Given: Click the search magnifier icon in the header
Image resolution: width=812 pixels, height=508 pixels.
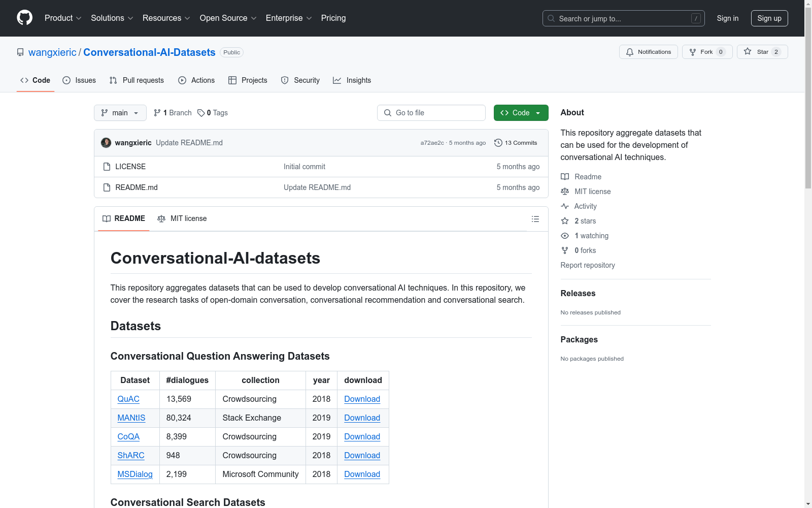Looking at the screenshot, I should tap(551, 18).
